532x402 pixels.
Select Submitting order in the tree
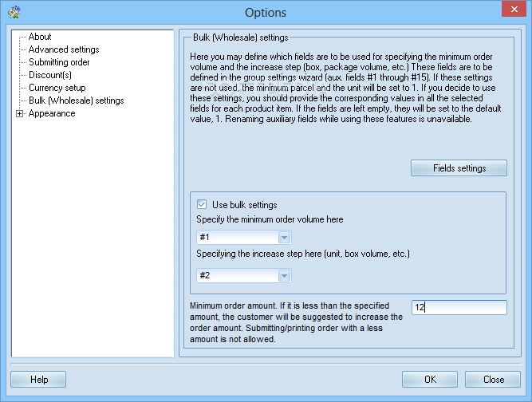coord(59,62)
